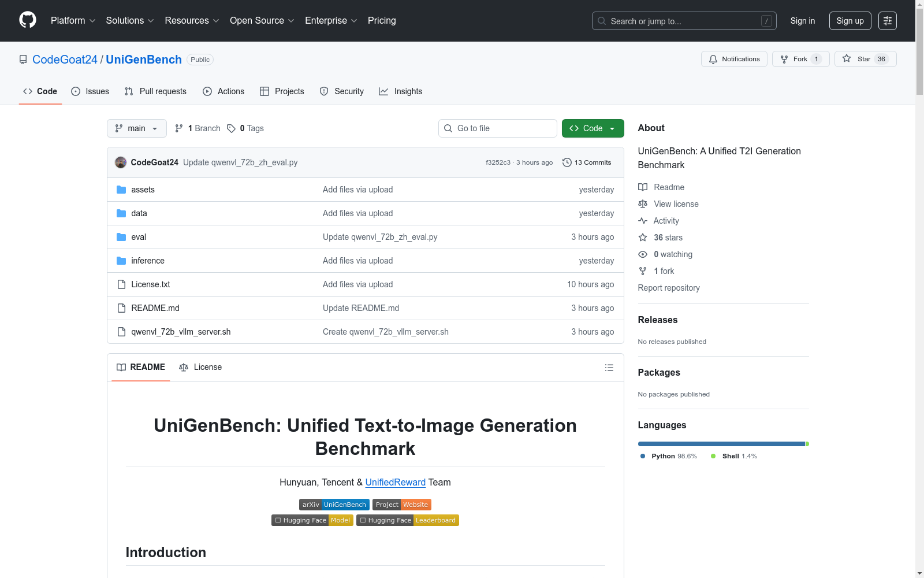Click the search magnifier icon in header
Screen dimensions: 924x578
click(602, 21)
